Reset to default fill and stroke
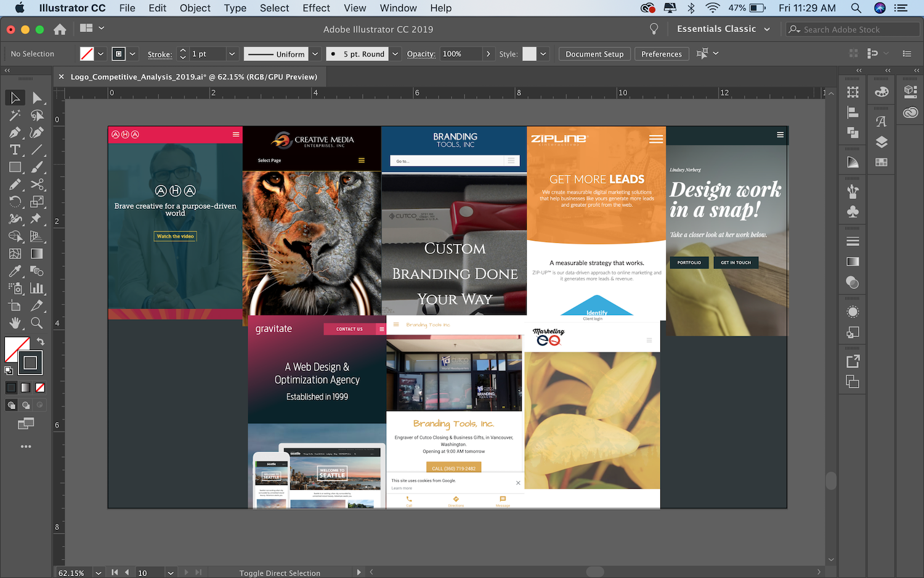This screenshot has height=578, width=924. [9, 370]
